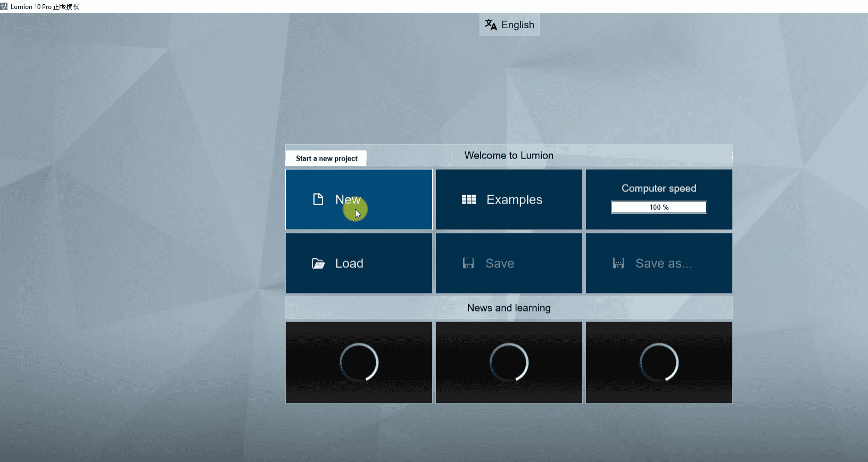Image resolution: width=868 pixels, height=462 pixels.
Task: Open the middle loading news thumbnail
Action: coord(509,363)
